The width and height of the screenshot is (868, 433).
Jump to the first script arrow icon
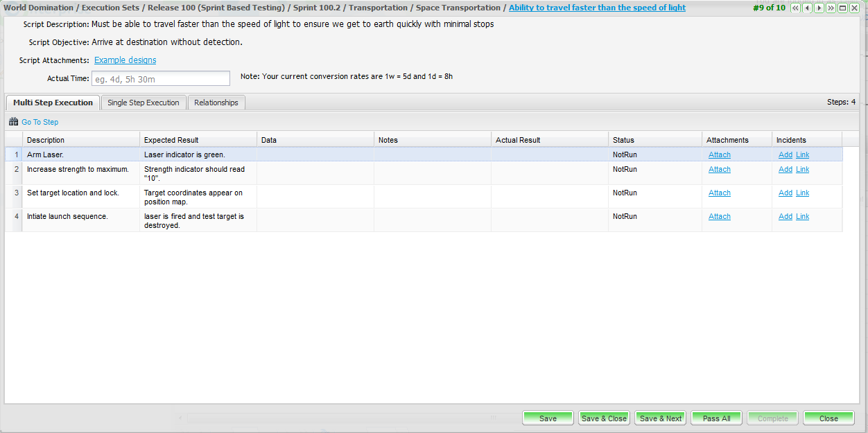[796, 8]
